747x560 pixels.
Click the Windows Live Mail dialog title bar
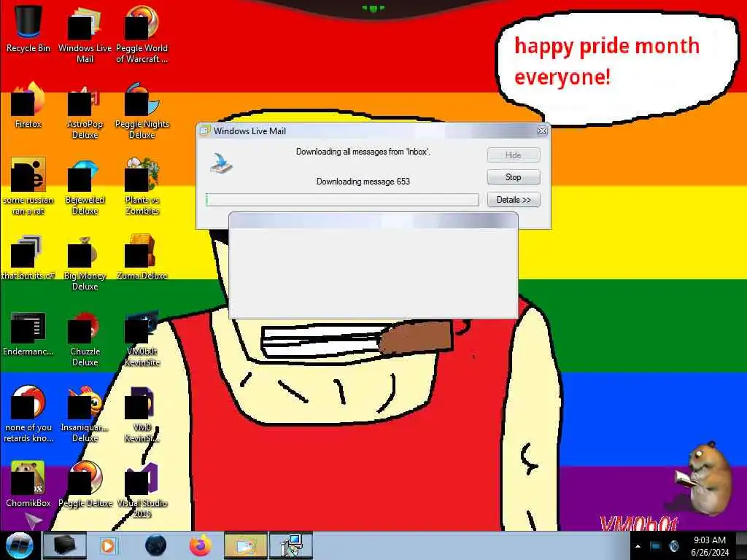[367, 131]
